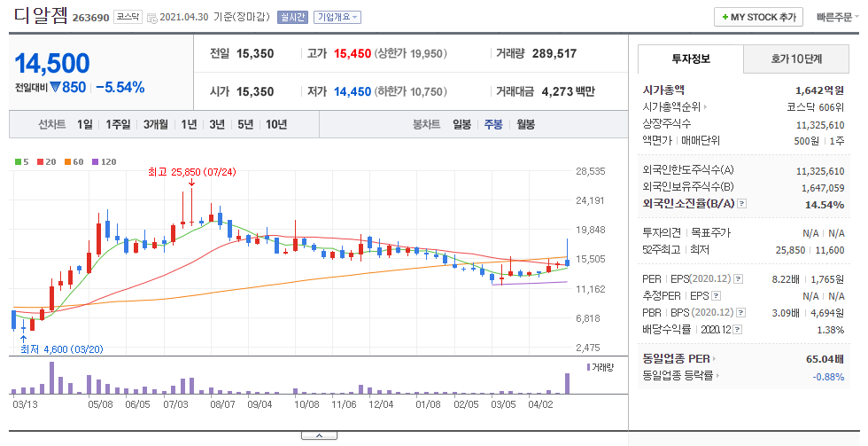Open the 시가총액순위 link
This screenshot has width=868, height=446.
coord(674,107)
